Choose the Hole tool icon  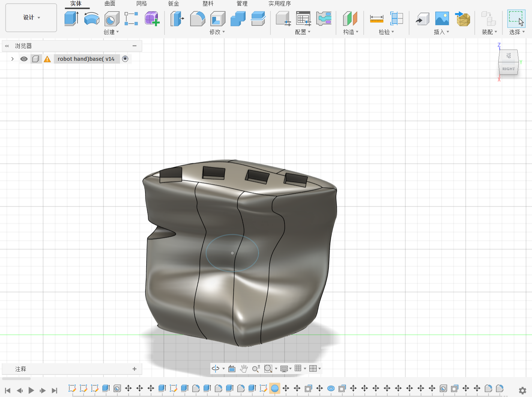coord(112,18)
